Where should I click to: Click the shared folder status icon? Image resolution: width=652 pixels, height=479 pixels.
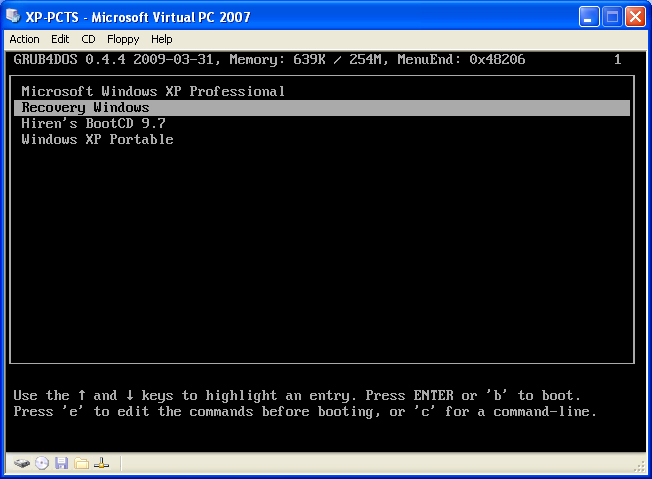[x=82, y=463]
